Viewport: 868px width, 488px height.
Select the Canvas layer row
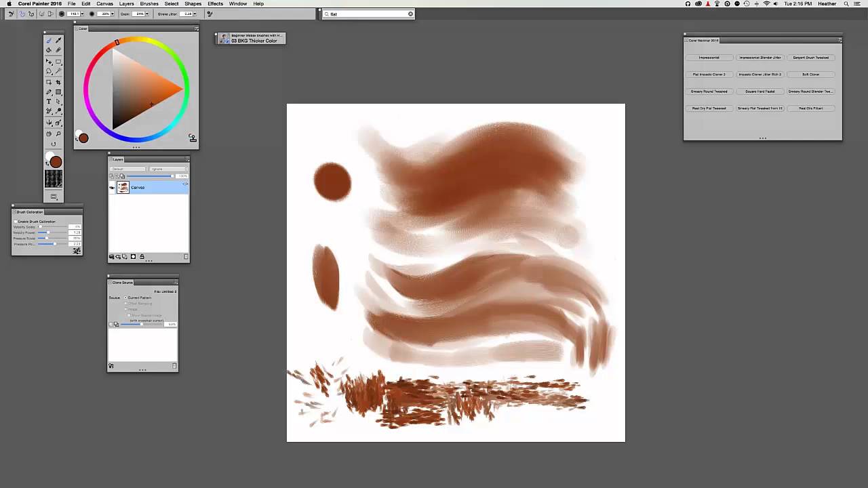tap(149, 188)
